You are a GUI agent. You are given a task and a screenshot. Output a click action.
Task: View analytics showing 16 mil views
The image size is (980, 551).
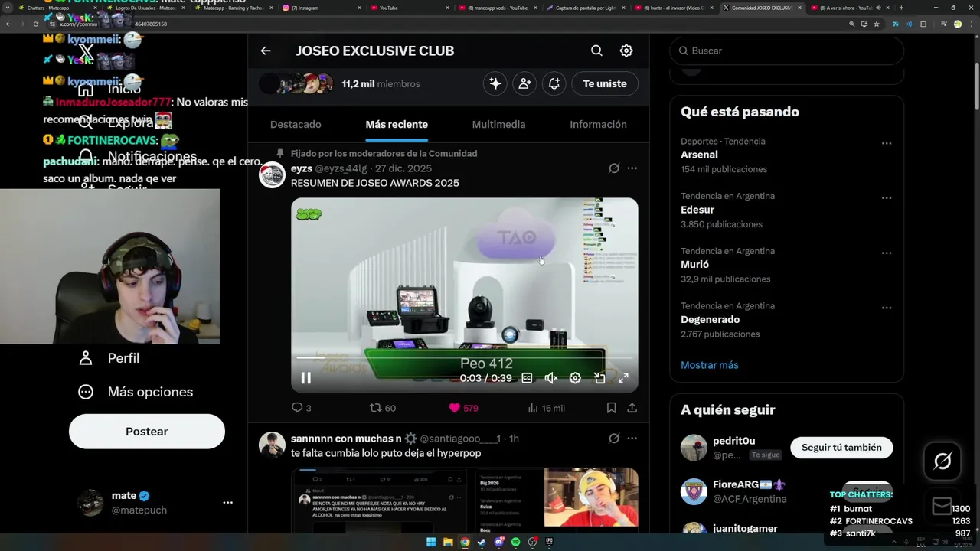coord(547,408)
